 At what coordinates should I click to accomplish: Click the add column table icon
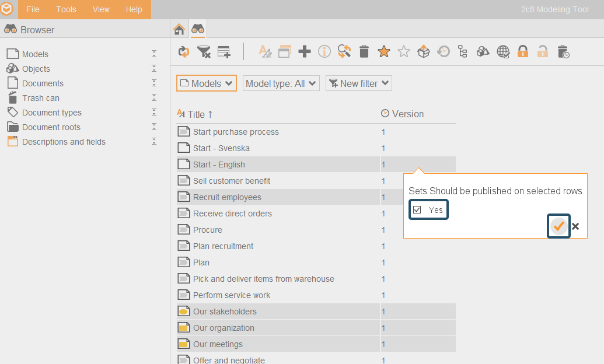point(224,51)
